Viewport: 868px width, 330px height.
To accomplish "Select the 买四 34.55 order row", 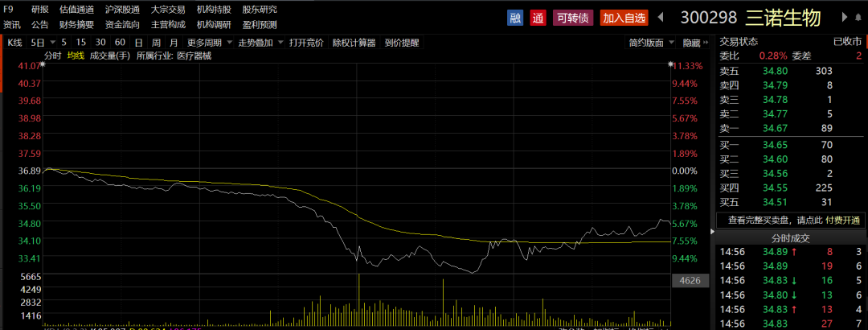I will tap(791, 188).
